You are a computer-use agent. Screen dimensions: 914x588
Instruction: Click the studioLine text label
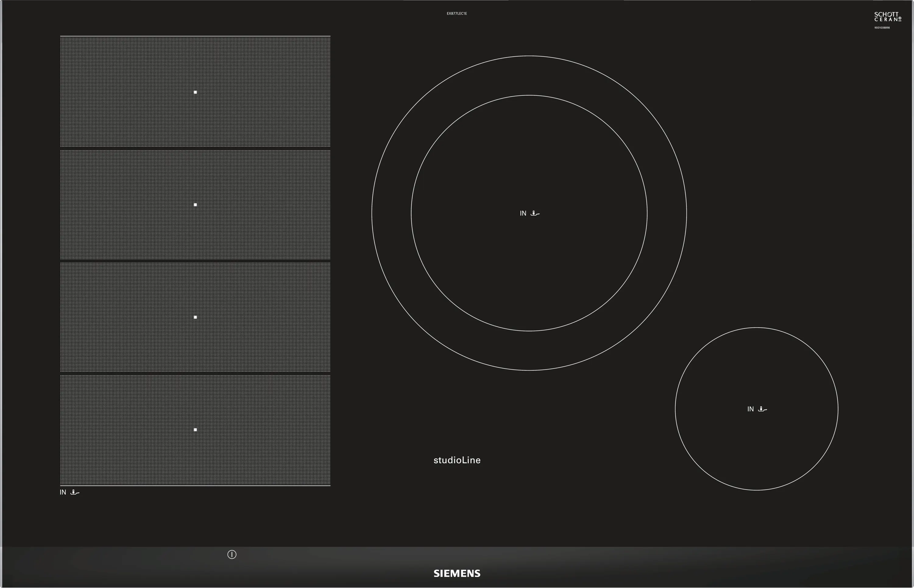(x=457, y=460)
